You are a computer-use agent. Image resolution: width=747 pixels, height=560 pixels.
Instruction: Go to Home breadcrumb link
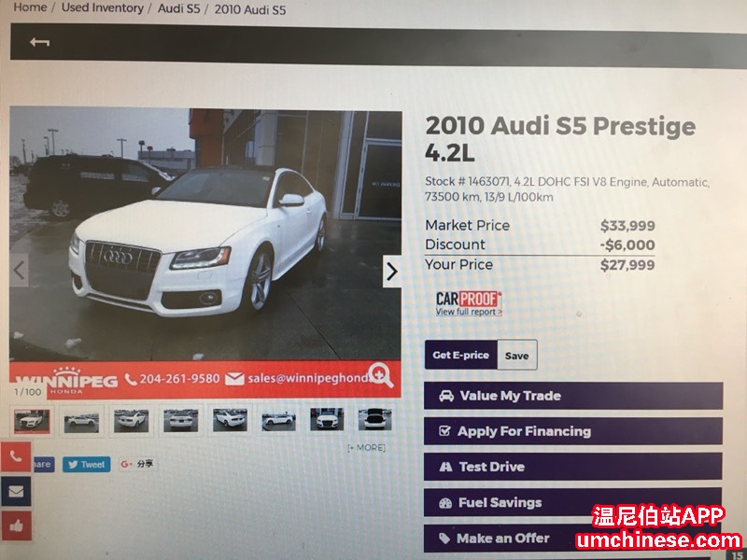coord(30,7)
